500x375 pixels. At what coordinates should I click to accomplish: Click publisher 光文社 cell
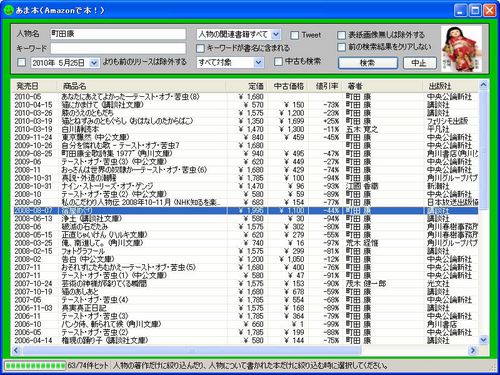(x=438, y=283)
